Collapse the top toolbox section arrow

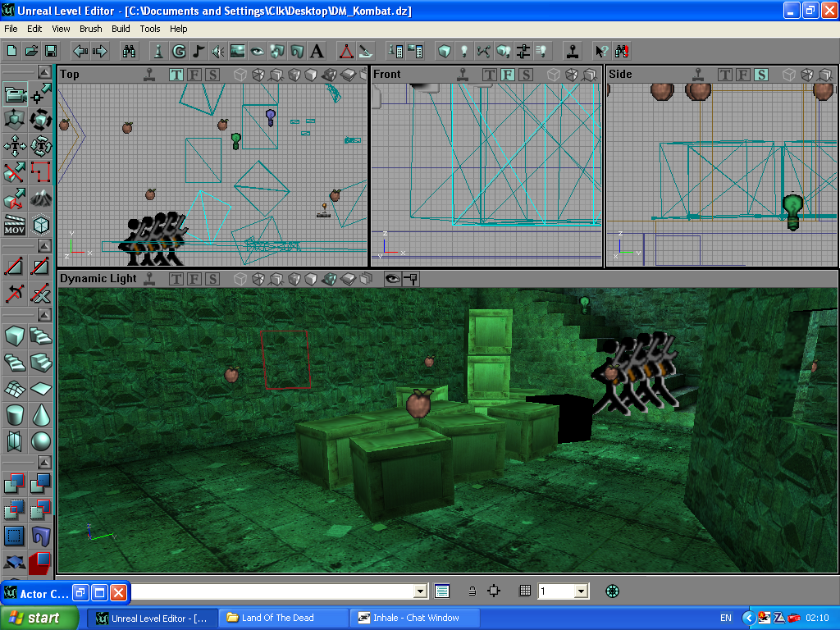coord(43,71)
